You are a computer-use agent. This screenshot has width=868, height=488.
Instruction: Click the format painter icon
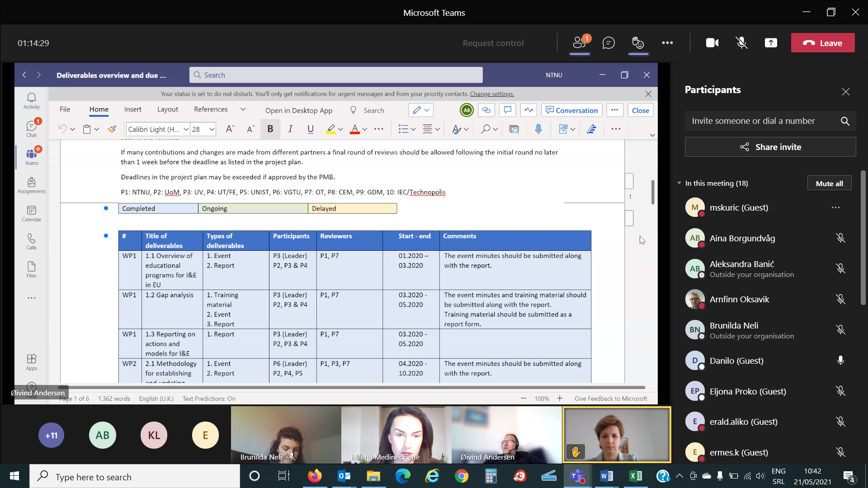coord(112,129)
